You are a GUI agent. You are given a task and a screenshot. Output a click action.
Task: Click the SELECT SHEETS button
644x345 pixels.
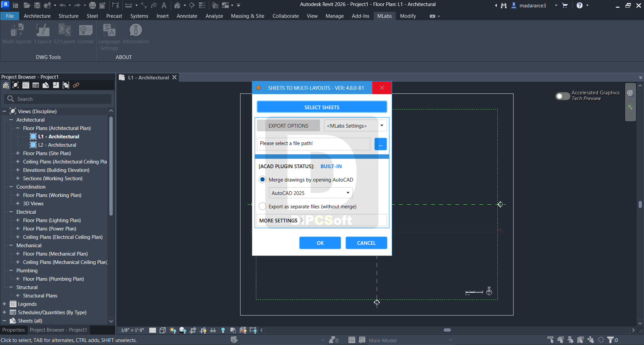pos(322,107)
